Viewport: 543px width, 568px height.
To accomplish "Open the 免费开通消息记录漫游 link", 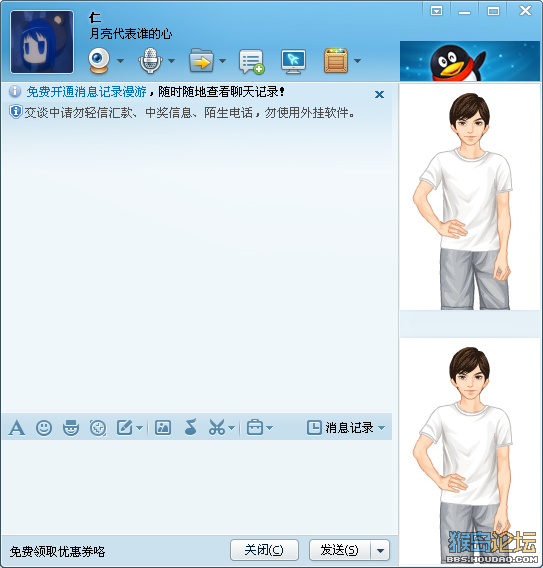I will point(87,92).
